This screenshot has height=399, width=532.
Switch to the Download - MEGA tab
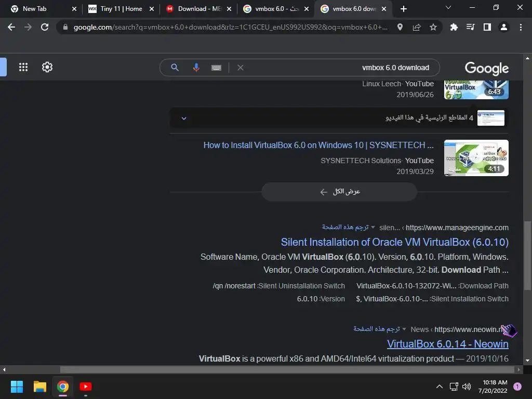click(199, 9)
